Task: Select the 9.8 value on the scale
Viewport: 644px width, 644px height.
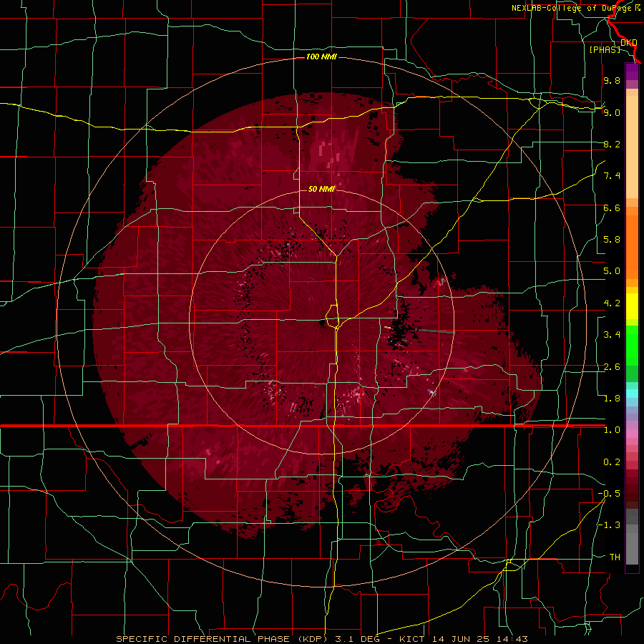Action: tap(612, 80)
